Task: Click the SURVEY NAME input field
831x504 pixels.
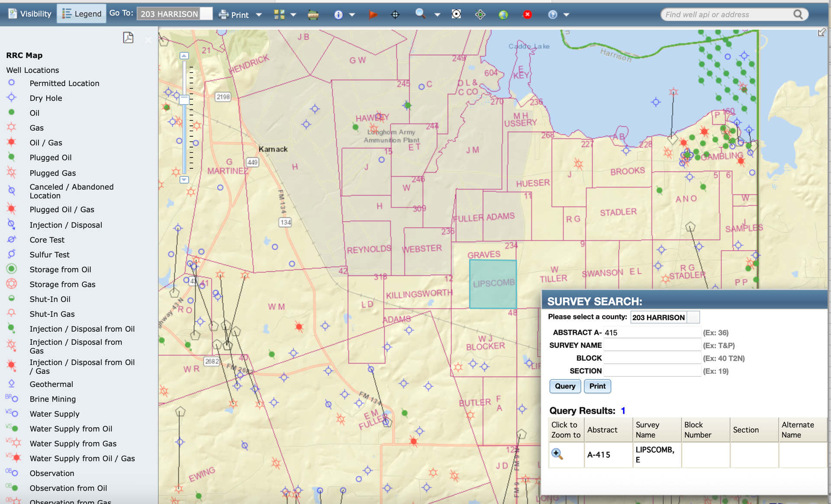Action: click(x=651, y=345)
